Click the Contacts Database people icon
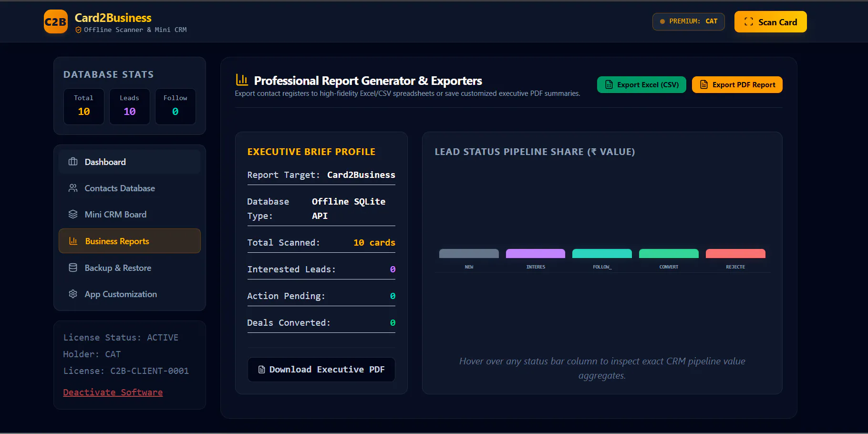Image resolution: width=868 pixels, height=434 pixels. [x=73, y=188]
